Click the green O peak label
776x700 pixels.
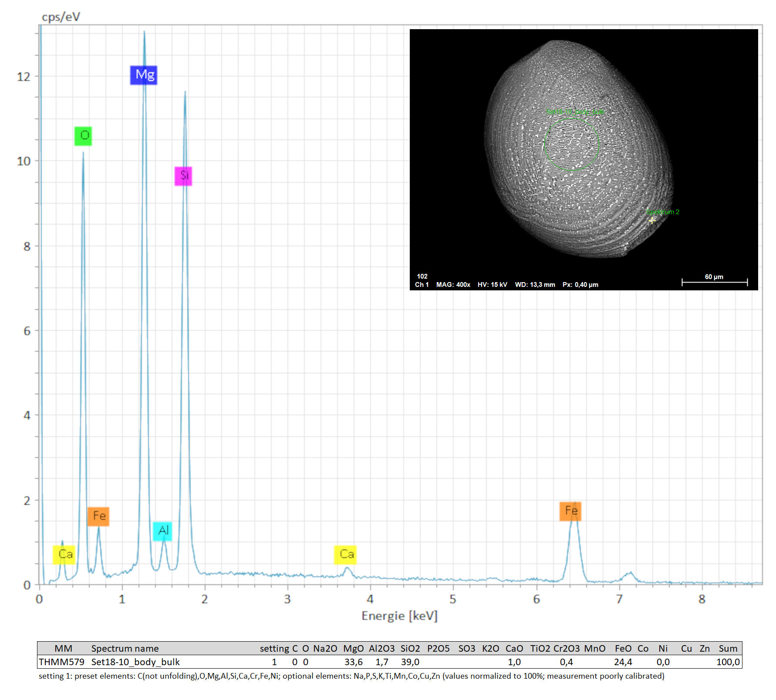[x=83, y=136]
